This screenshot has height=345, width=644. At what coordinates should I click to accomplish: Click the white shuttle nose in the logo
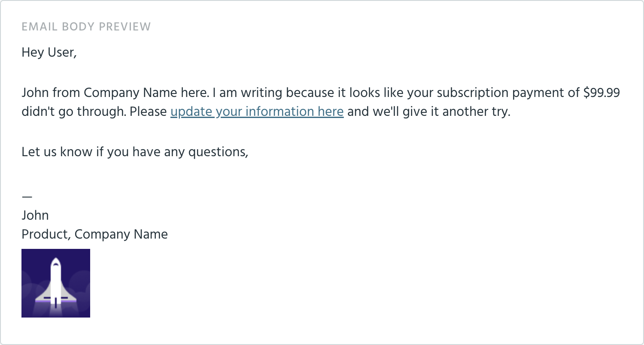point(55,262)
